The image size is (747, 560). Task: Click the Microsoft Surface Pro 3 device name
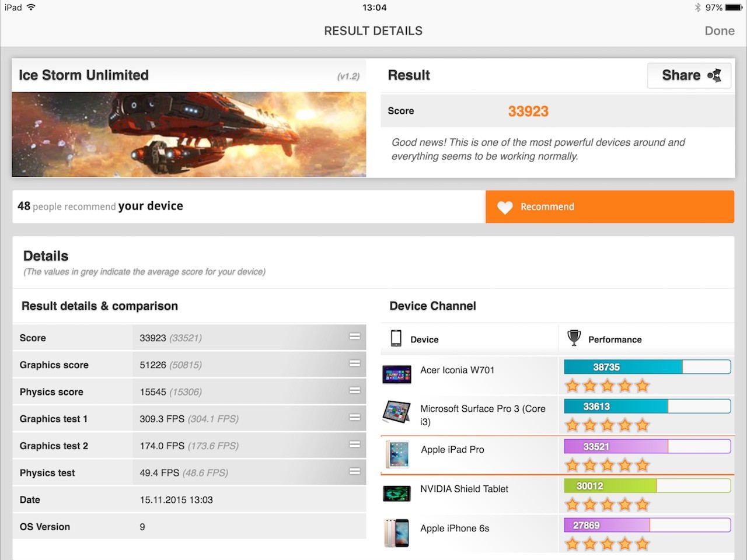coord(483,415)
